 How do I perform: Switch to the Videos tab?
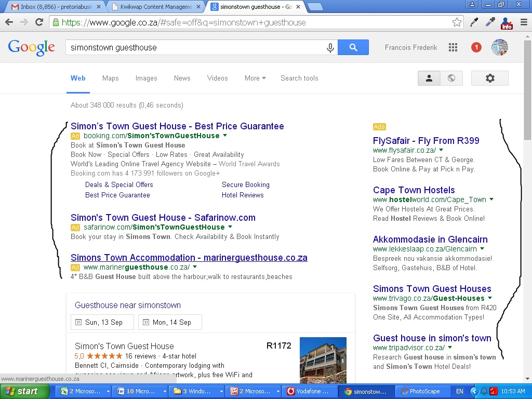click(x=218, y=78)
